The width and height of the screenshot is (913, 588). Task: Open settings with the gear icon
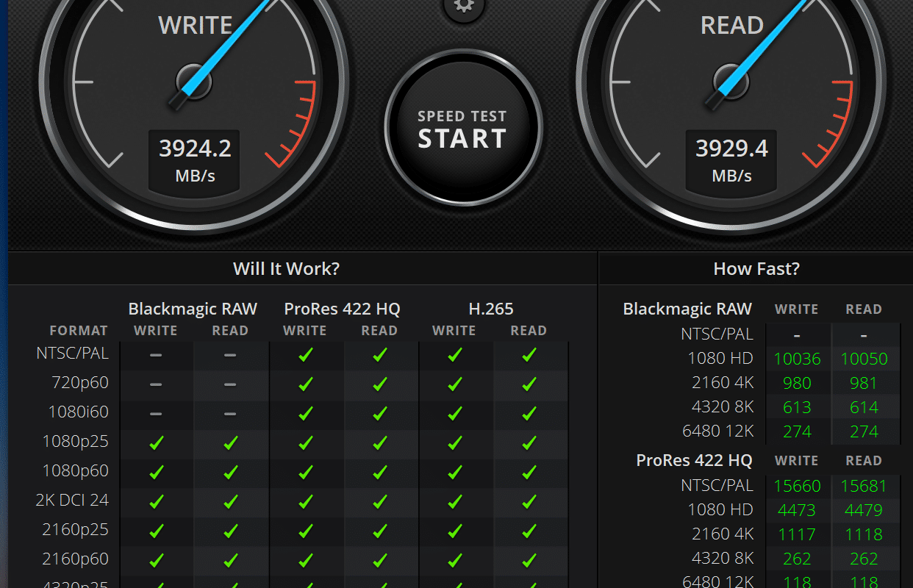point(463,6)
